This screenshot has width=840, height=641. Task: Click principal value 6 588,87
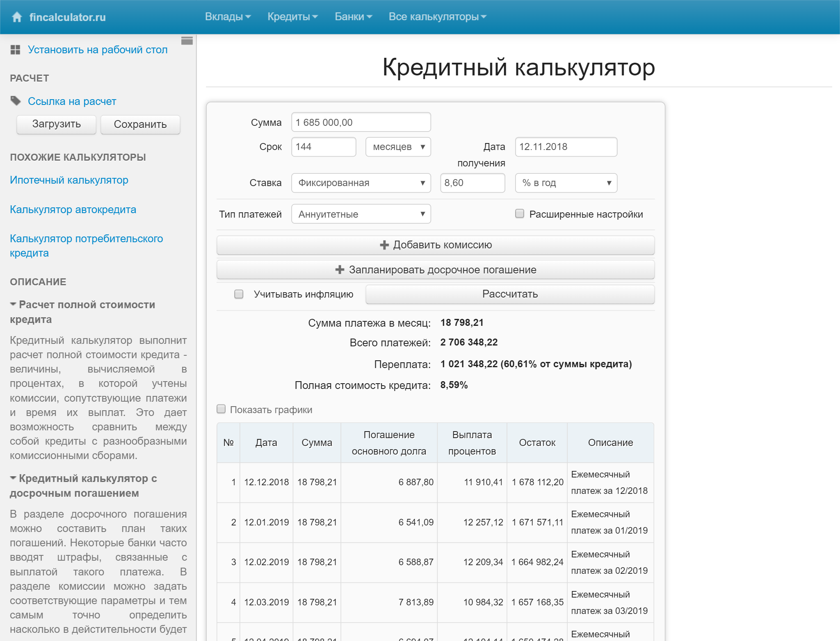tap(416, 562)
